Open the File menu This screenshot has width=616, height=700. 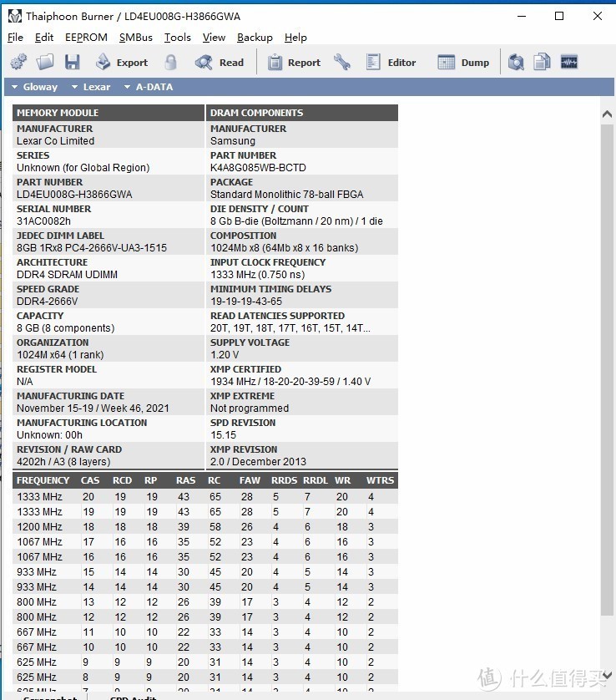15,38
